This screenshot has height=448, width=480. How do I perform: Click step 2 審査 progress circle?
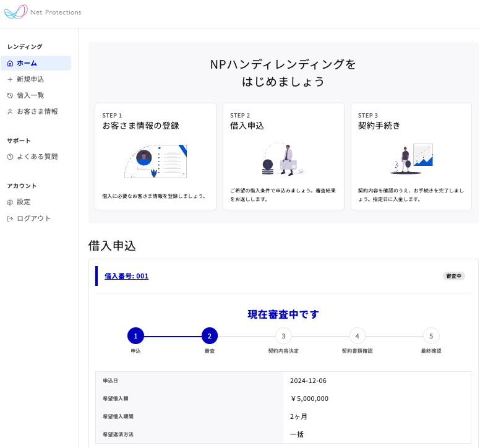coord(210,336)
